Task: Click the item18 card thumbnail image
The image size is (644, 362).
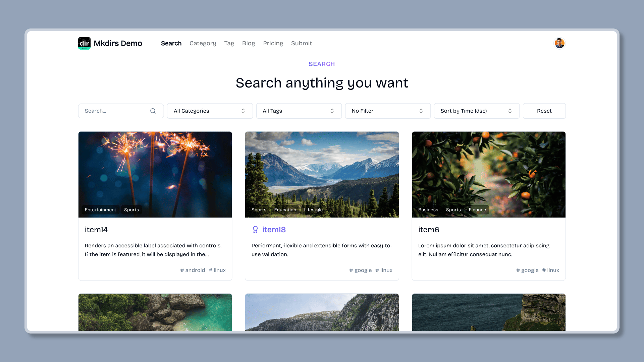Action: (x=322, y=174)
